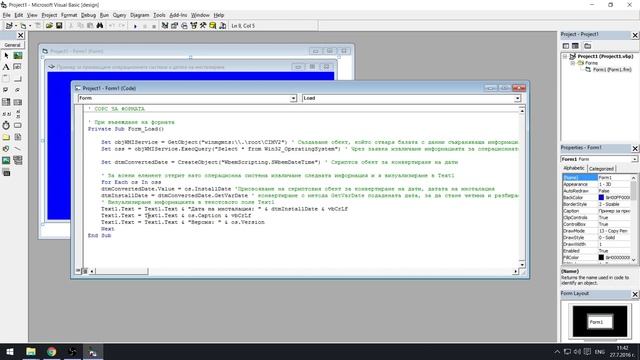640x360 pixels.
Task: Open the Debug menu
Action: pyautogui.click(x=88, y=15)
